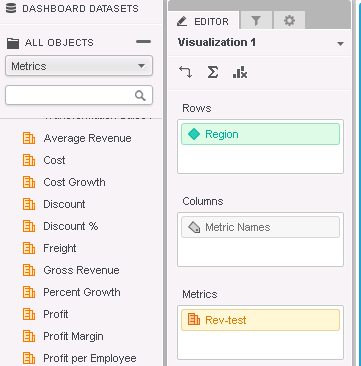Select the Region attribute in Rows
The image size is (361, 366).
coord(260,134)
